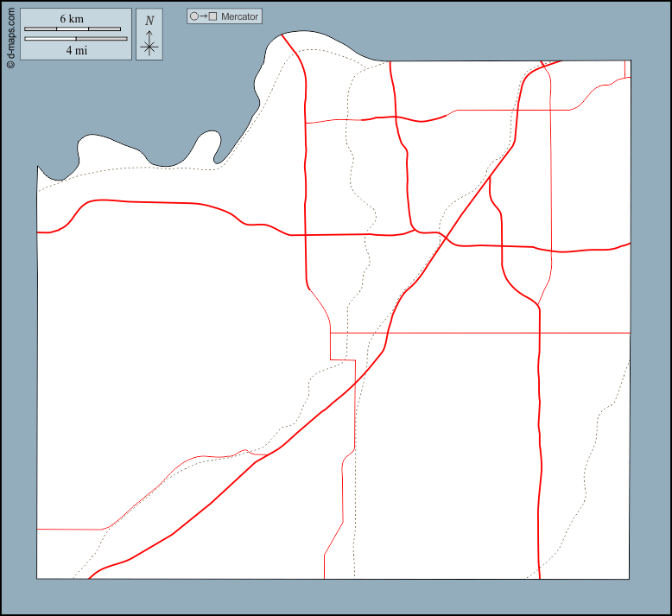Image resolution: width=672 pixels, height=616 pixels.
Task: Click the mile scale bar
Action: click(76, 39)
